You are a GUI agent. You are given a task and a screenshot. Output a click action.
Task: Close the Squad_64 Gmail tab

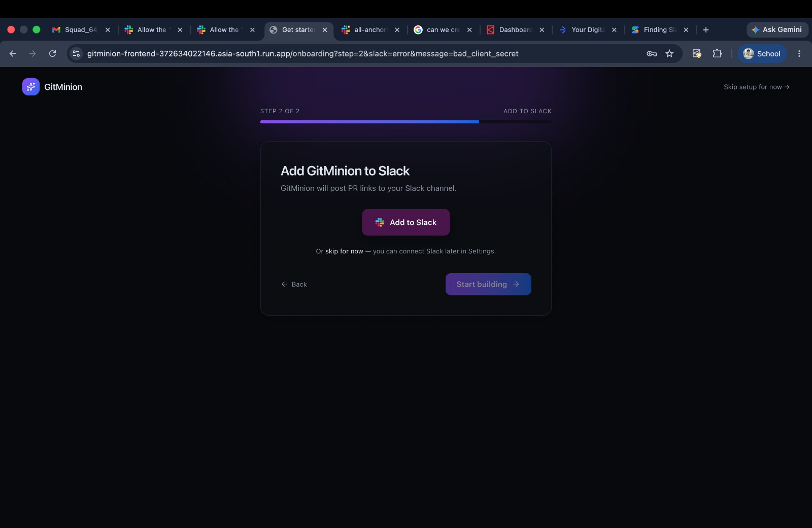click(x=108, y=29)
